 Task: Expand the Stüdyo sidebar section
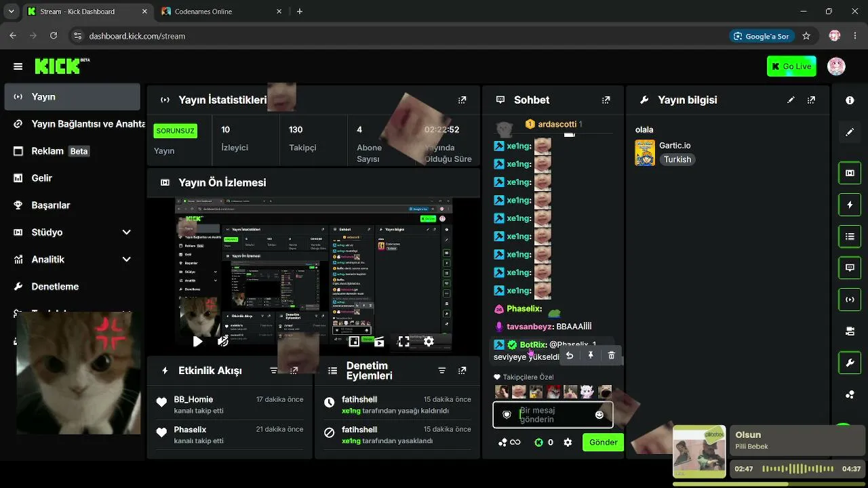72,232
